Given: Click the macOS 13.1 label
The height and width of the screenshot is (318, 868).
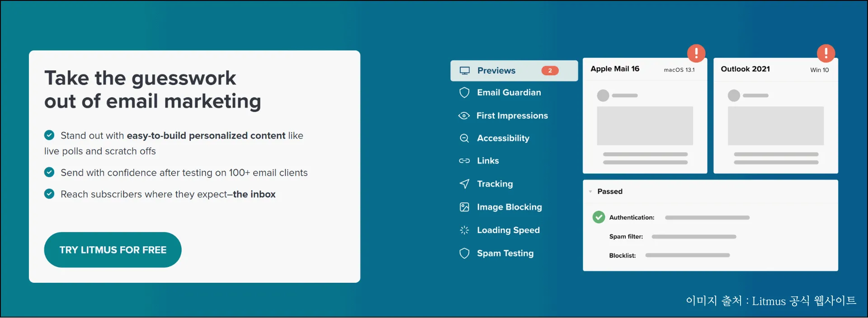Looking at the screenshot, I should coord(679,70).
